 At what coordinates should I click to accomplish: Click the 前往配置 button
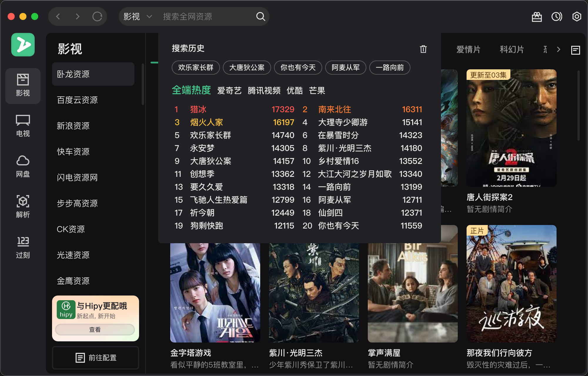(x=96, y=357)
